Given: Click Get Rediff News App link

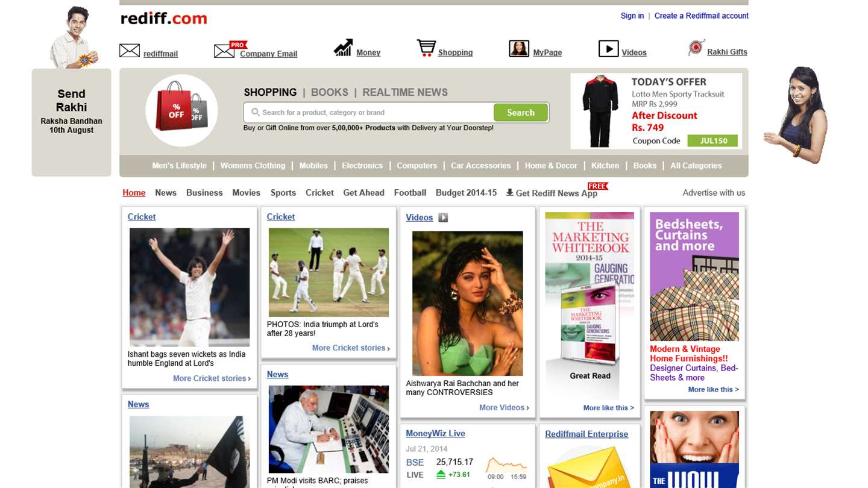Looking at the screenshot, I should click(x=556, y=193).
